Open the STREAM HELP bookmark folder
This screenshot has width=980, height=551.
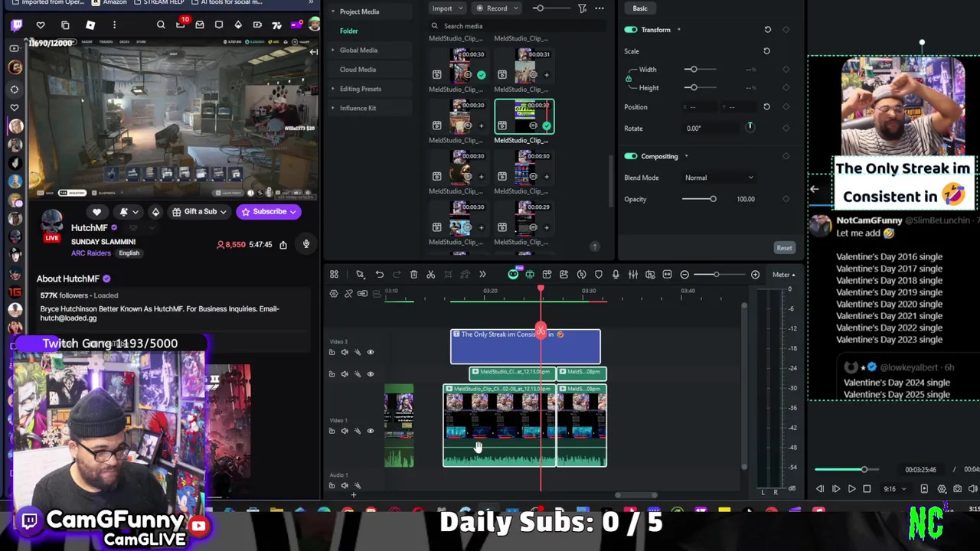pyautogui.click(x=158, y=3)
